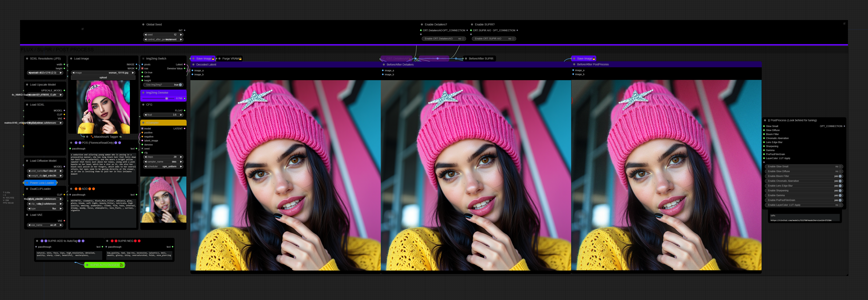
Task: Disable the Enable Sharpening toggle
Action: 804,190
